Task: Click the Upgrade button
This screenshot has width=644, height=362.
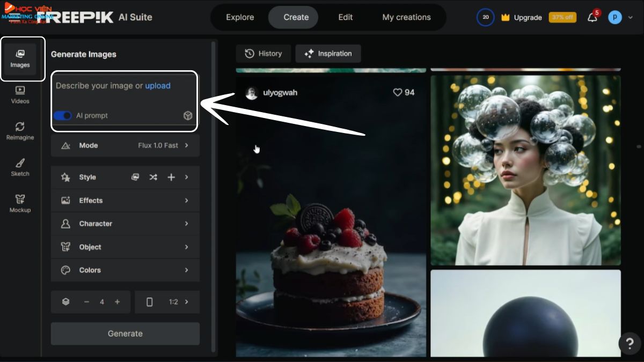Action: (522, 17)
